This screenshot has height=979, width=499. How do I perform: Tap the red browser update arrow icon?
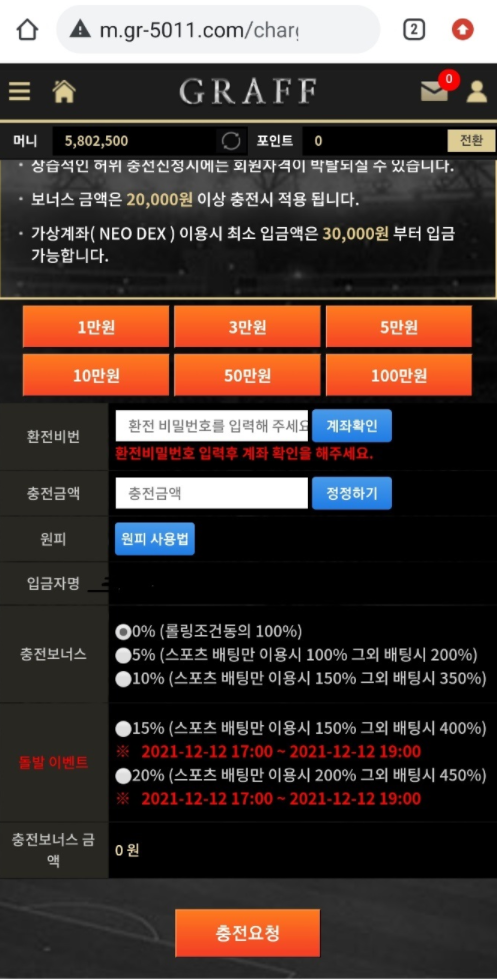(463, 29)
